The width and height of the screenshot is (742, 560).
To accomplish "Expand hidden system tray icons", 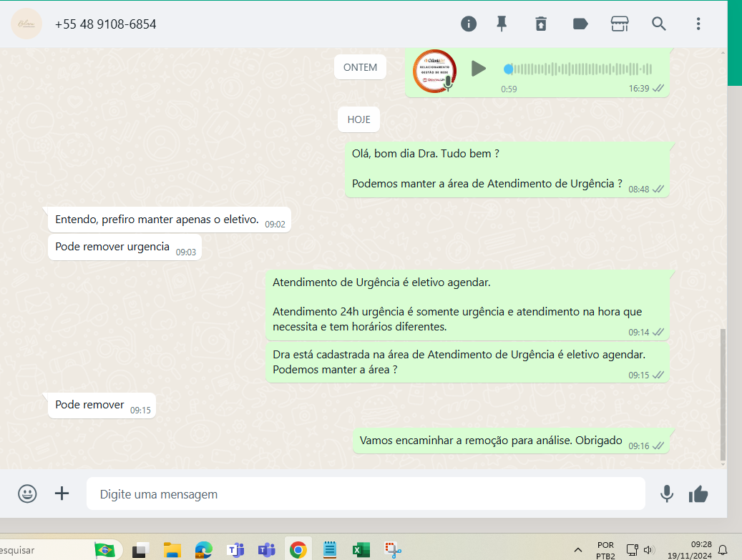I will point(578,550).
